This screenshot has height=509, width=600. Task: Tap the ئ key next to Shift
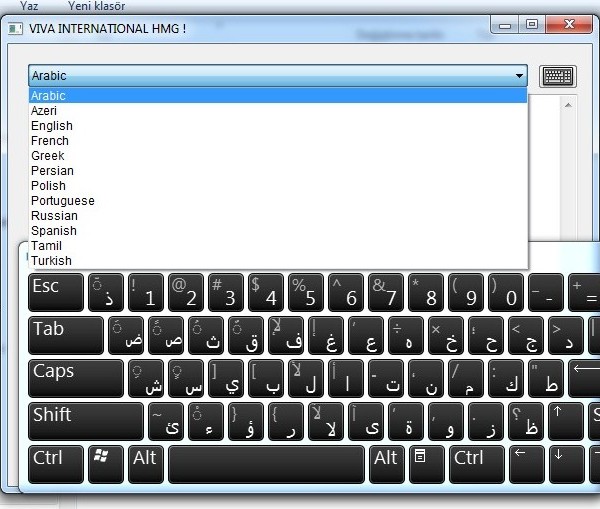[x=166, y=421]
